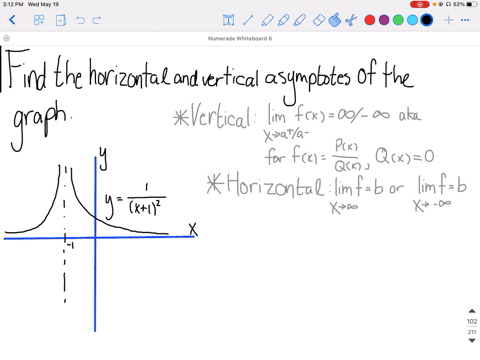Choose the first pen tool

click(267, 20)
